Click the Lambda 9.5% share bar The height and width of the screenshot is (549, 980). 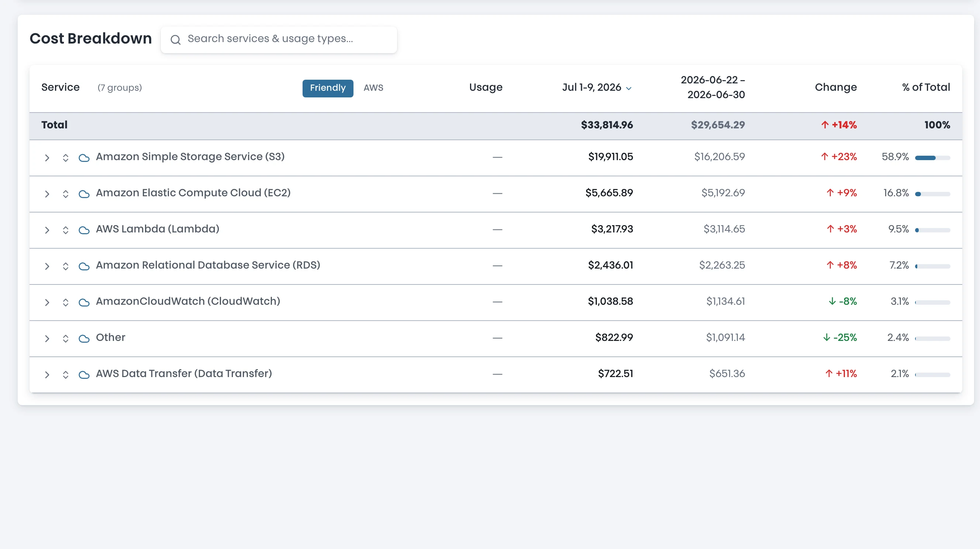(x=932, y=230)
